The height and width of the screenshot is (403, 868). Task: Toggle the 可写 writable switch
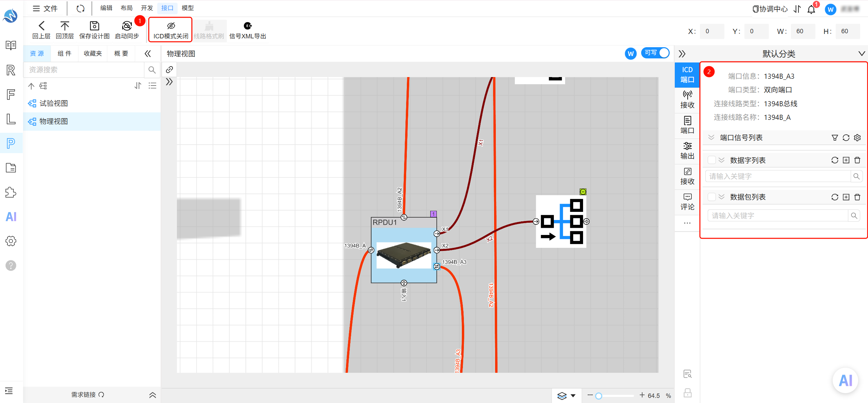655,53
